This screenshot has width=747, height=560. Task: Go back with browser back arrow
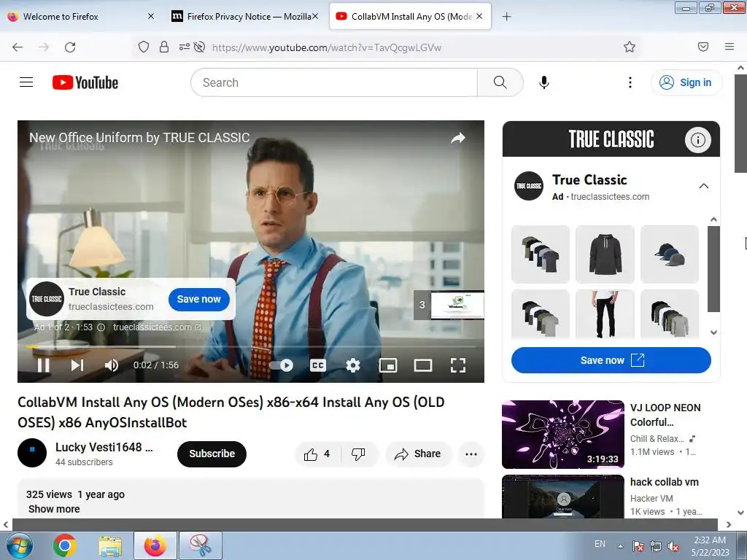click(x=18, y=47)
